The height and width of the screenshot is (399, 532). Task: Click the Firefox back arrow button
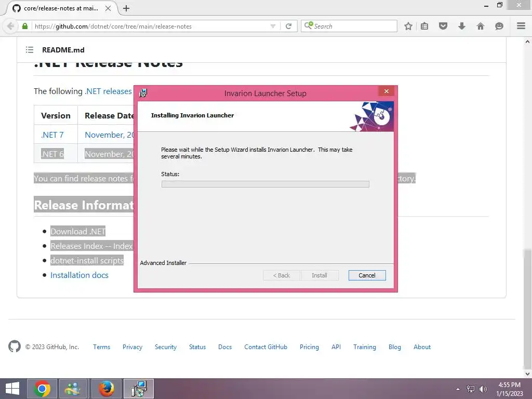pyautogui.click(x=10, y=26)
